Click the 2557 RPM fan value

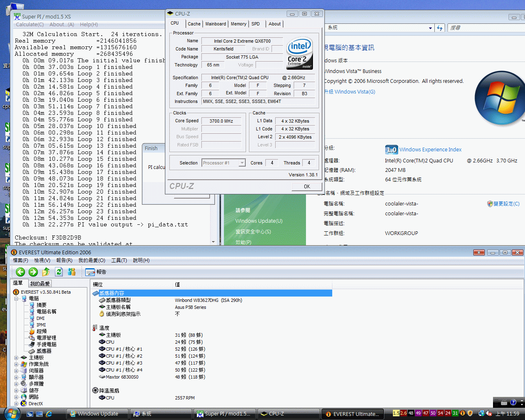click(x=185, y=398)
